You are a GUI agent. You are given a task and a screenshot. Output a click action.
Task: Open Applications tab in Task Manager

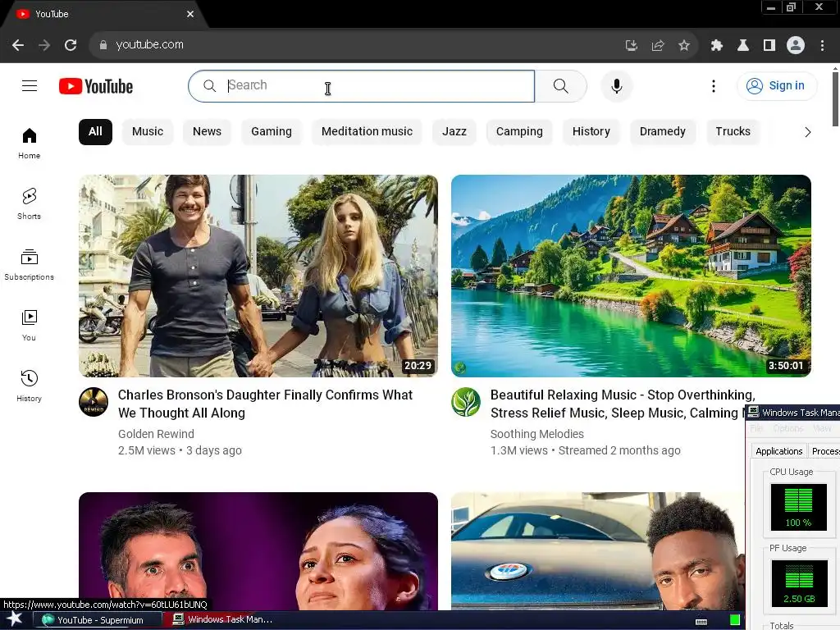[779, 451]
